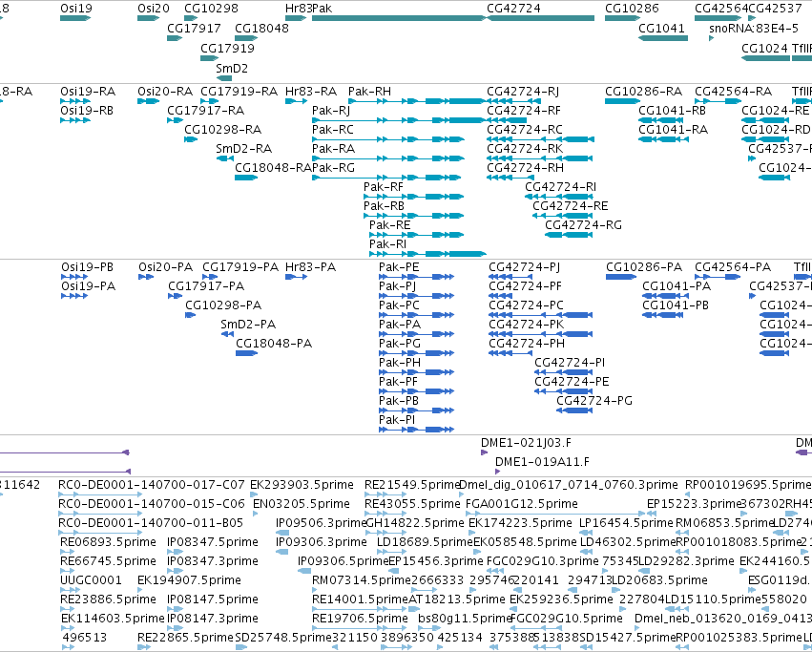Select the CG18048-PA protein label
812x652 pixels.
(274, 344)
